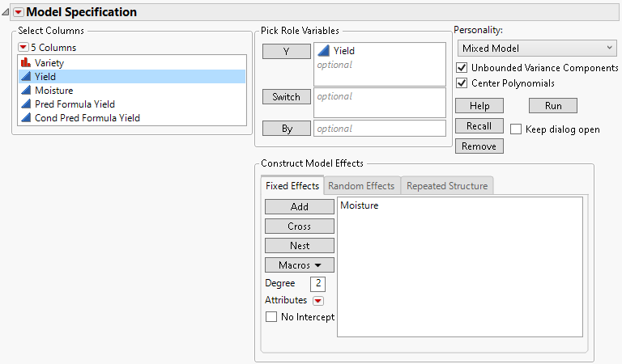The width and height of the screenshot is (622, 364).
Task: Toggle Center Polynomials checkbox
Action: (462, 83)
